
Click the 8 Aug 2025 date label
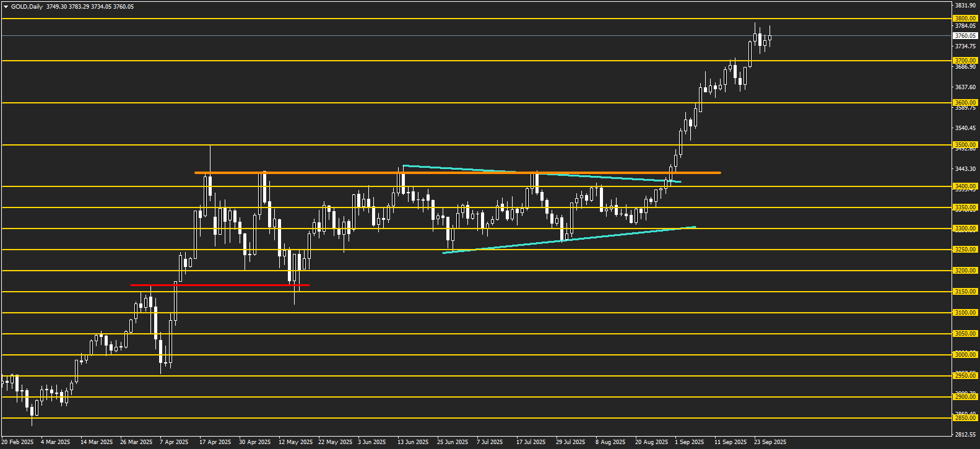(611, 442)
